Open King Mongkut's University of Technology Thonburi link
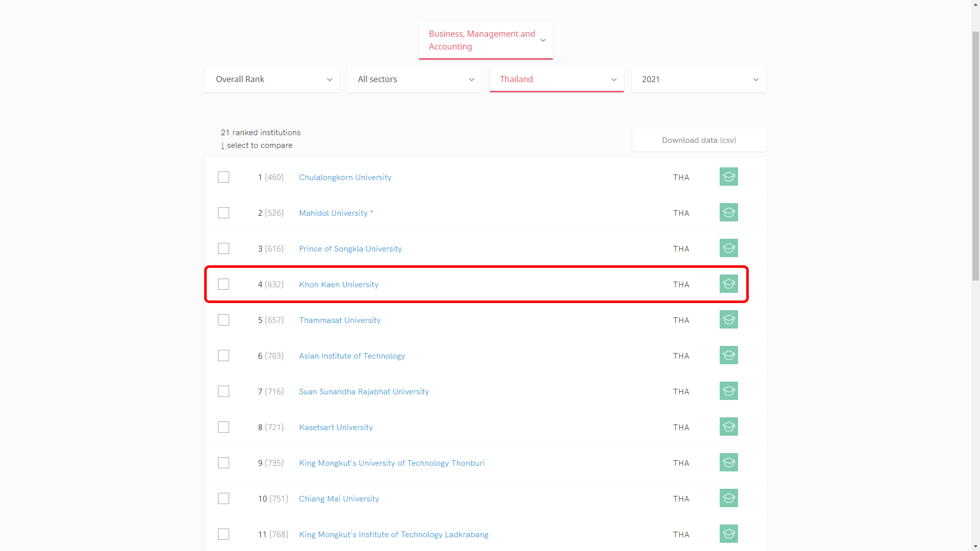Screen dimensions: 980x551 (x=391, y=463)
